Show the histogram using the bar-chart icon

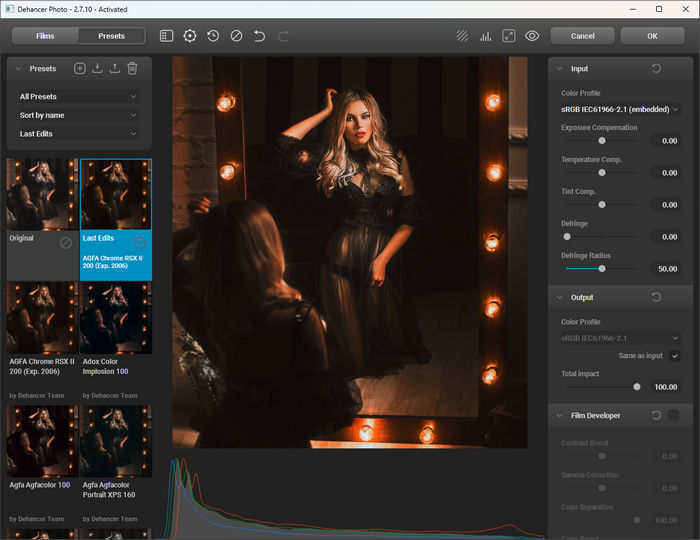tap(486, 36)
